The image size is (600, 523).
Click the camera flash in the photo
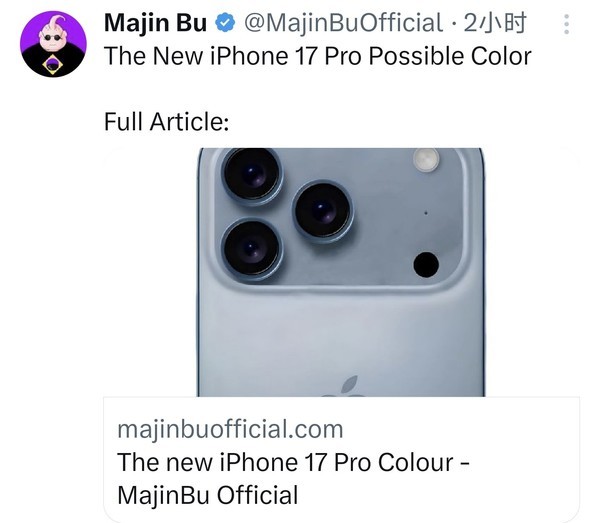coord(426,160)
